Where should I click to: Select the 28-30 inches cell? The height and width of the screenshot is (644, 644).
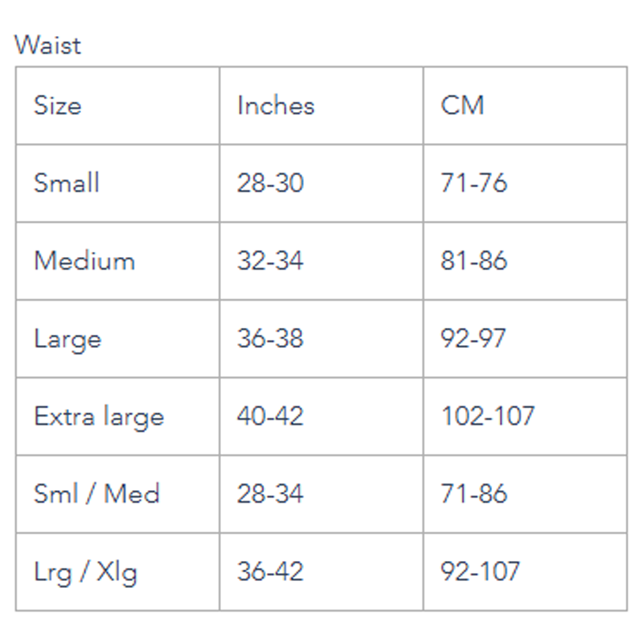pos(270,184)
